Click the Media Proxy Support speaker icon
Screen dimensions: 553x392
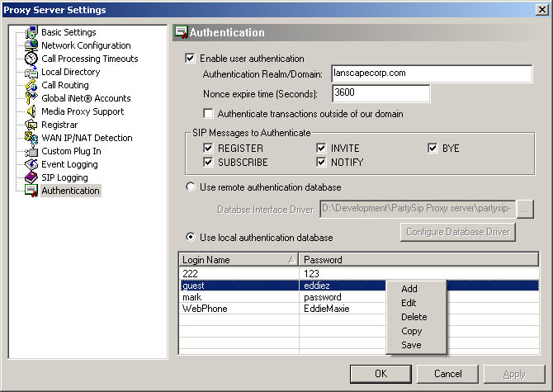[31, 111]
